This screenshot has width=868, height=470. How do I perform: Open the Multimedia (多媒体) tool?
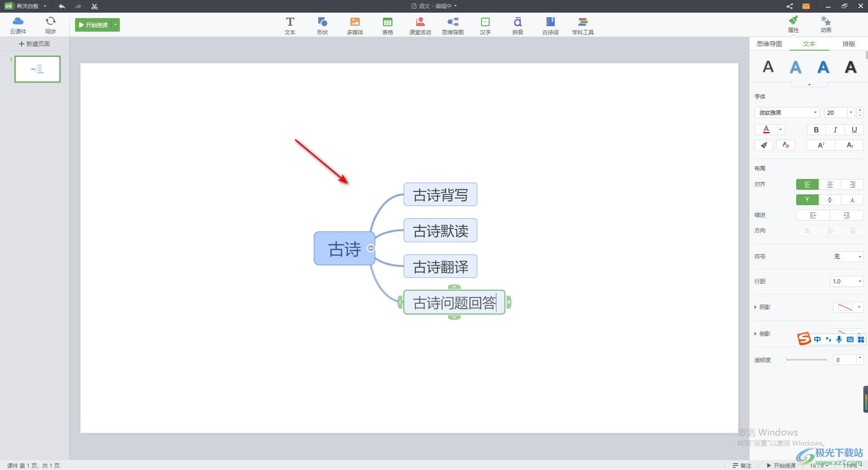click(355, 26)
